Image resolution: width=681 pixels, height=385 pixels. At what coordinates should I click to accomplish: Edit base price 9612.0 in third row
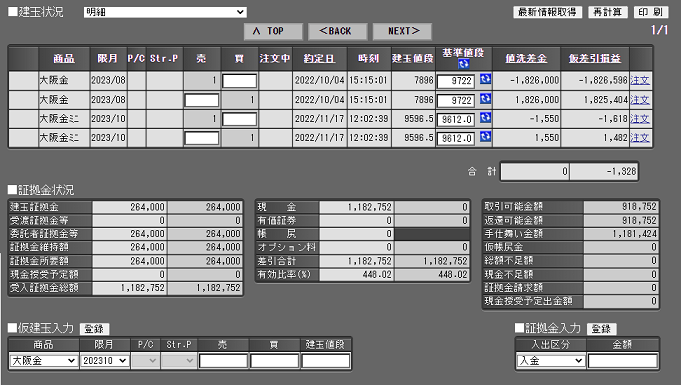456,119
